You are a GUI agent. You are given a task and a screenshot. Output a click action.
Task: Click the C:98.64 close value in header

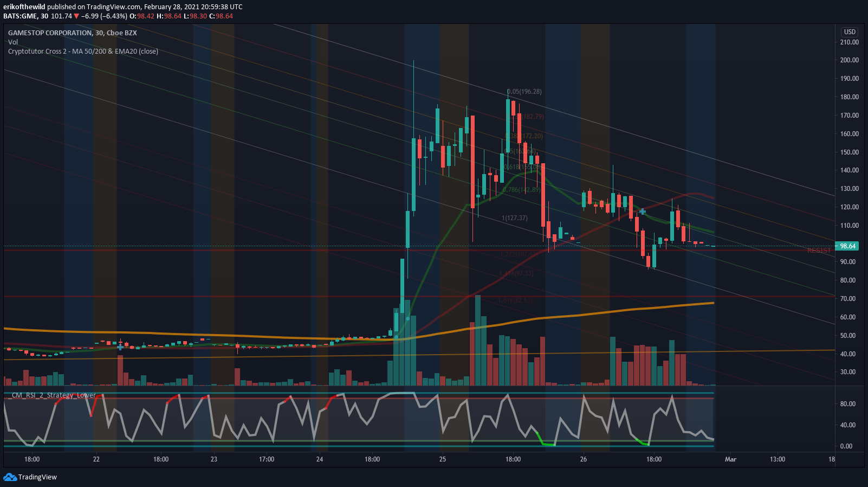pyautogui.click(x=221, y=16)
